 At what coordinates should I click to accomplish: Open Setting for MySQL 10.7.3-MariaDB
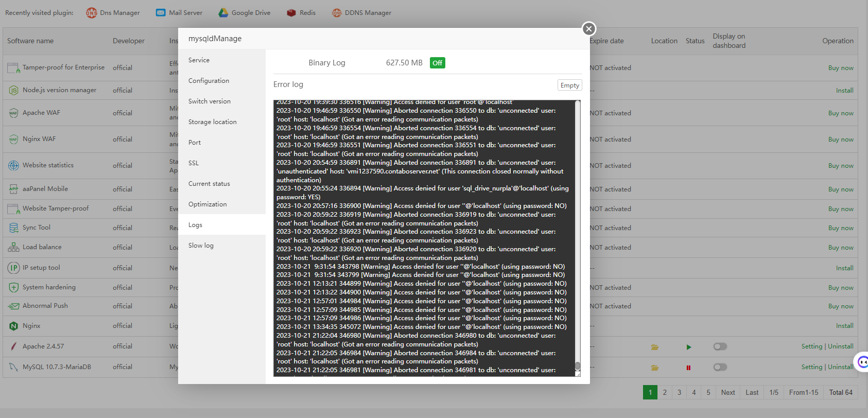point(812,367)
